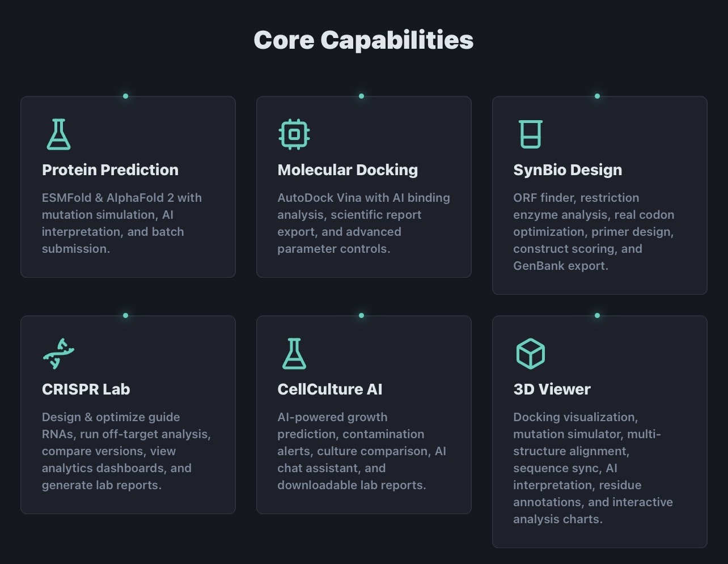Image resolution: width=728 pixels, height=564 pixels.
Task: Click the Molecular Docking description text
Action: pos(363,223)
